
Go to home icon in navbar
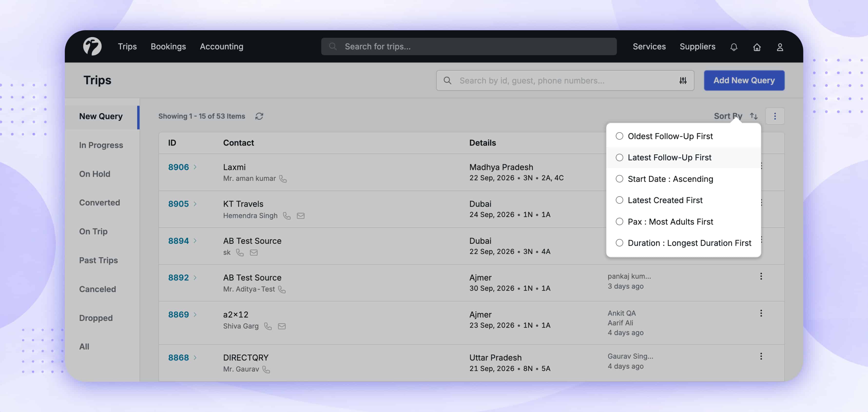coord(757,47)
